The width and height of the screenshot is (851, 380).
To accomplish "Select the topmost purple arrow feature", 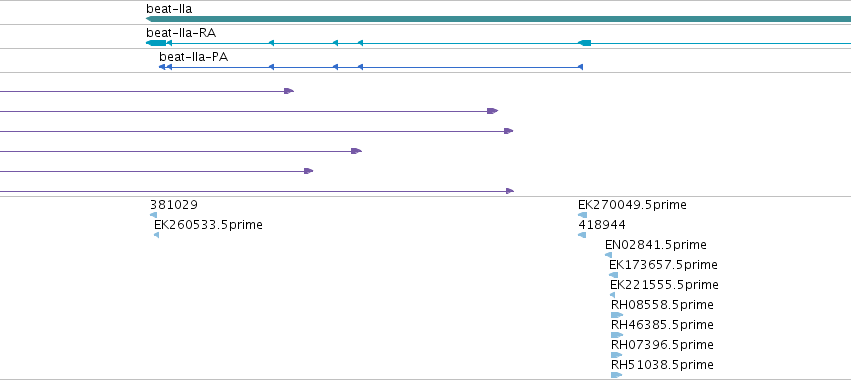I will 147,91.
